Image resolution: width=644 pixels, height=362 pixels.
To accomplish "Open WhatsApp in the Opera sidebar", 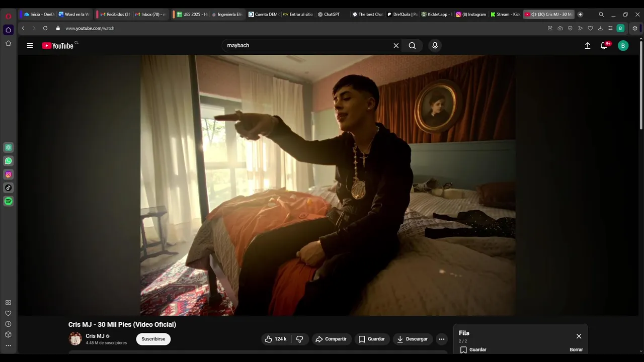I will click(8, 161).
